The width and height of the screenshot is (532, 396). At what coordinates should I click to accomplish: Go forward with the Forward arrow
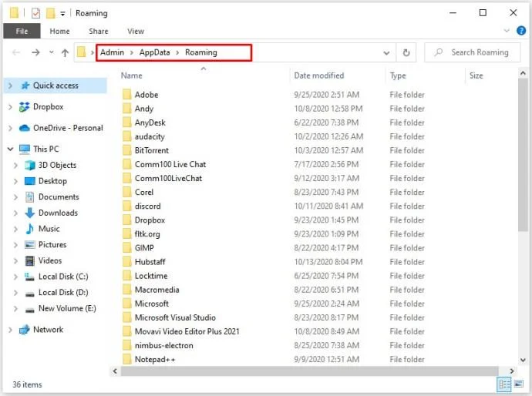35,52
